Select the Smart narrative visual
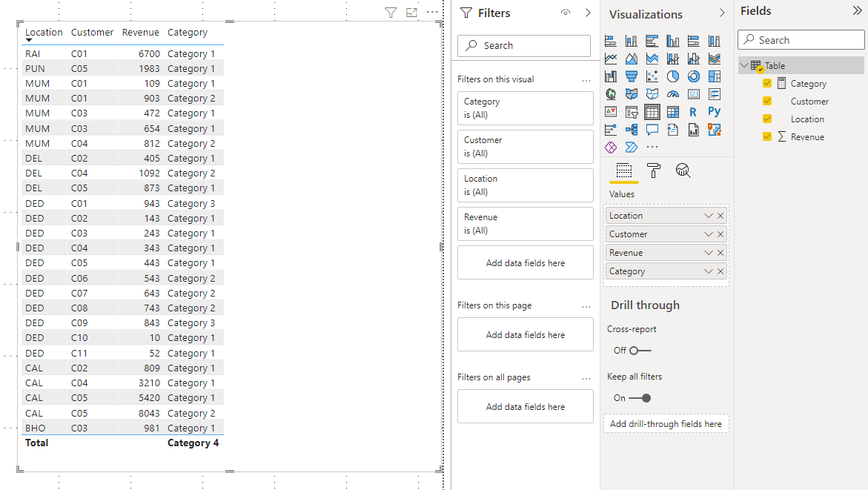Viewport: 868px width, 490px height. coord(673,130)
